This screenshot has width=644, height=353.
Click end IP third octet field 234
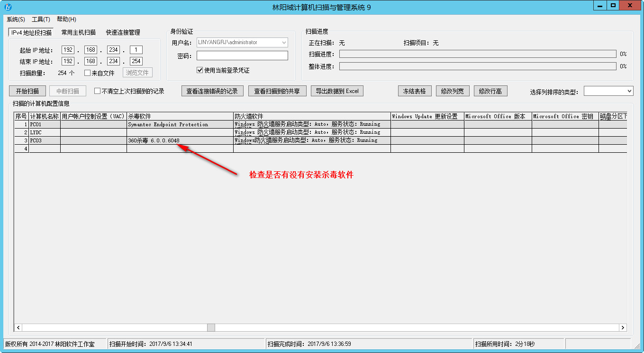pos(113,61)
